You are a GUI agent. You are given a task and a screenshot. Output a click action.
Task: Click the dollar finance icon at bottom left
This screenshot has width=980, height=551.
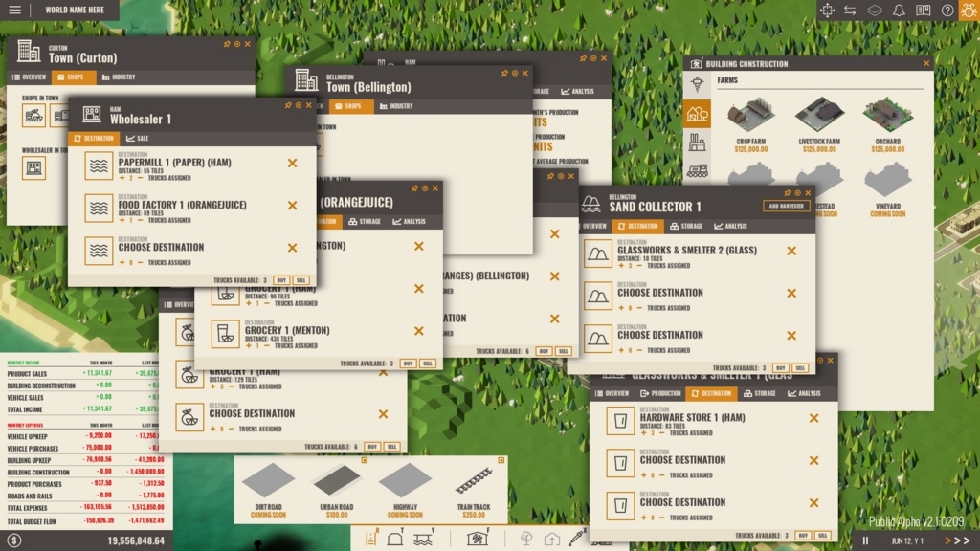click(13, 541)
